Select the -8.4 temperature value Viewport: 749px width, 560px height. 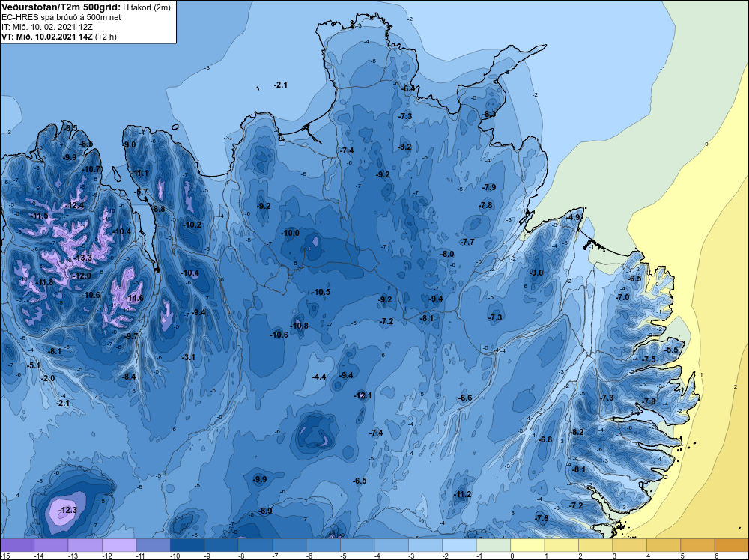129,377
